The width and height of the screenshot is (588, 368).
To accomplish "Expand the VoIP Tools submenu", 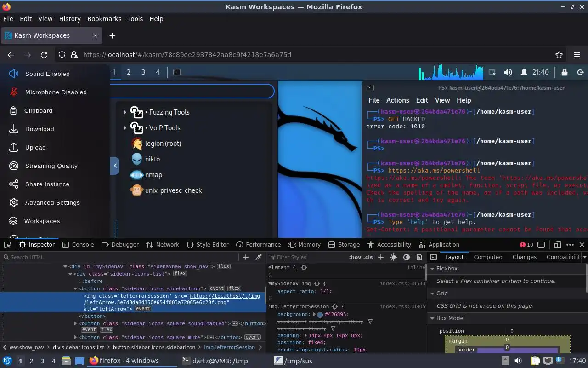I will [x=125, y=128].
